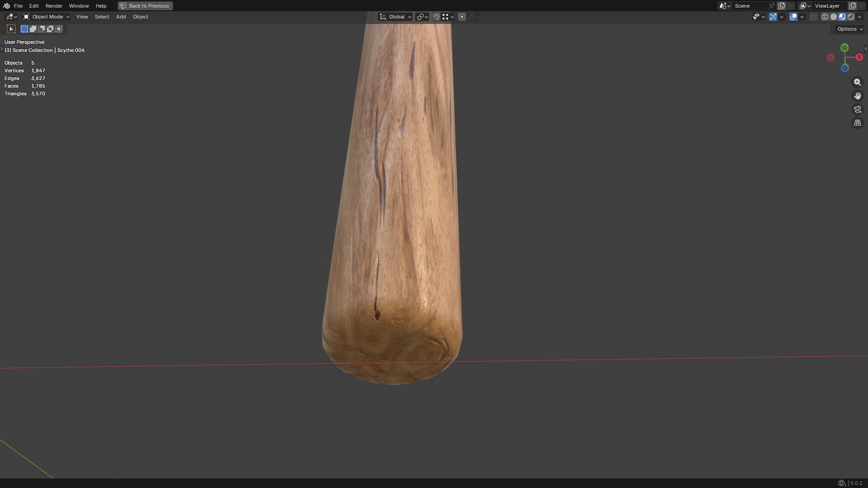This screenshot has width=868, height=488.
Task: Open the shading options dropdown arrow
Action: (x=859, y=17)
